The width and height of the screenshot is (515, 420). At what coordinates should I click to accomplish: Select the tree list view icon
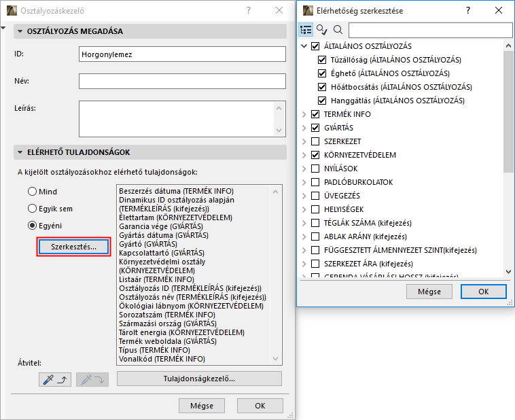click(306, 30)
